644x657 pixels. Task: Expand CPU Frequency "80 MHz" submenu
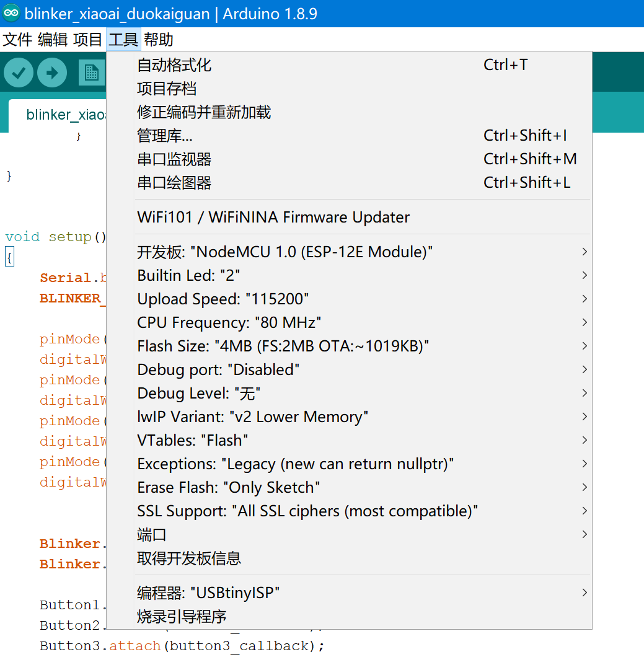coord(349,322)
